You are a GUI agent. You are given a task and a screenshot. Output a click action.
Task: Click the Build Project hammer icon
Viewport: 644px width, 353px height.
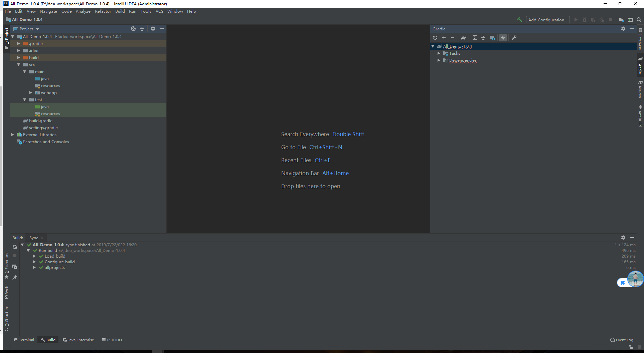[x=519, y=20]
